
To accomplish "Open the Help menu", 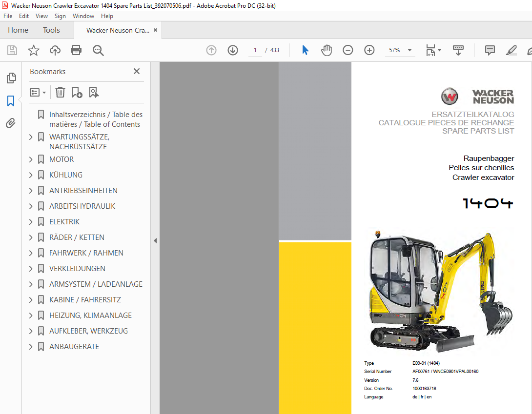I will (107, 16).
